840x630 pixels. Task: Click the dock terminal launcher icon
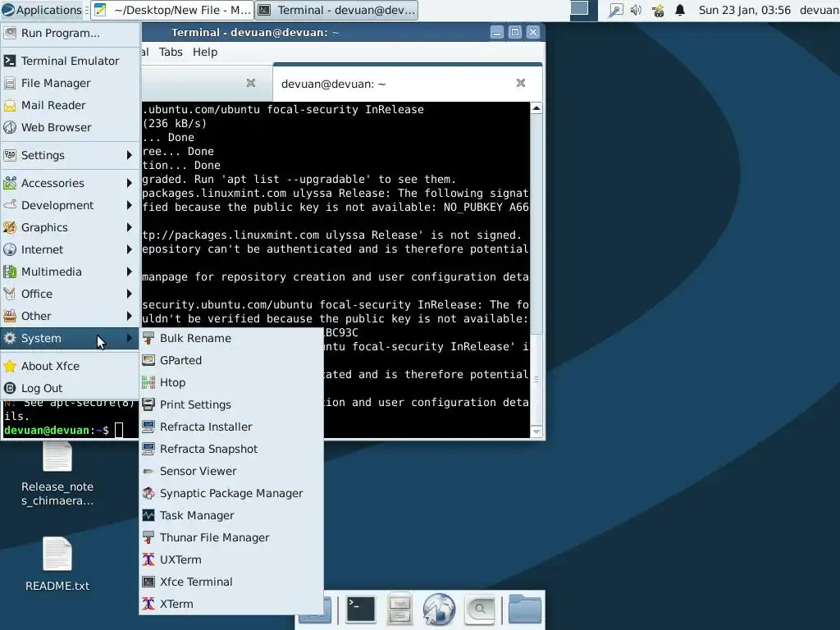(361, 609)
